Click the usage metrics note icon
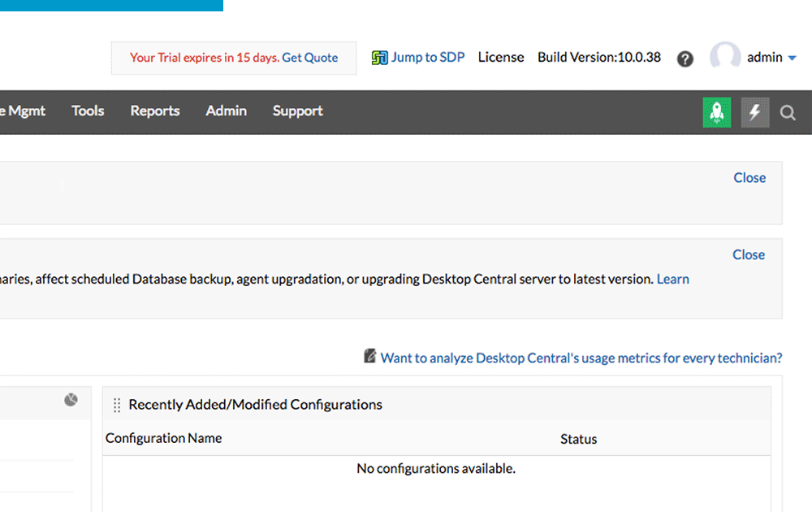The height and width of the screenshot is (512, 812). 370,356
